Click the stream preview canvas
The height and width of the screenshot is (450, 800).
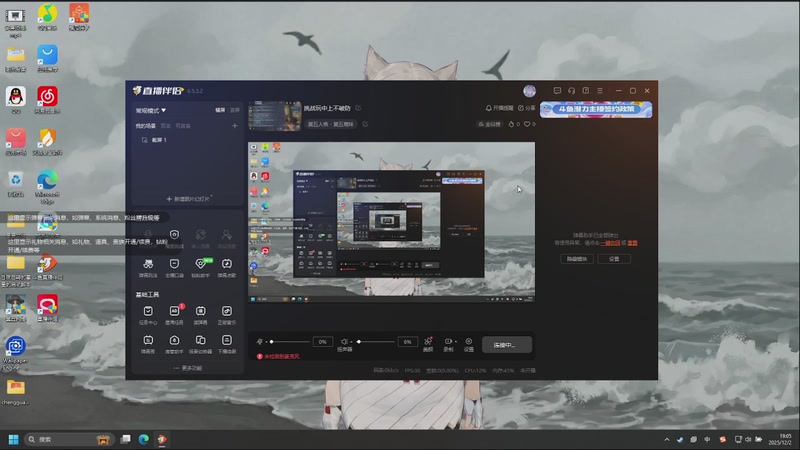pyautogui.click(x=391, y=222)
